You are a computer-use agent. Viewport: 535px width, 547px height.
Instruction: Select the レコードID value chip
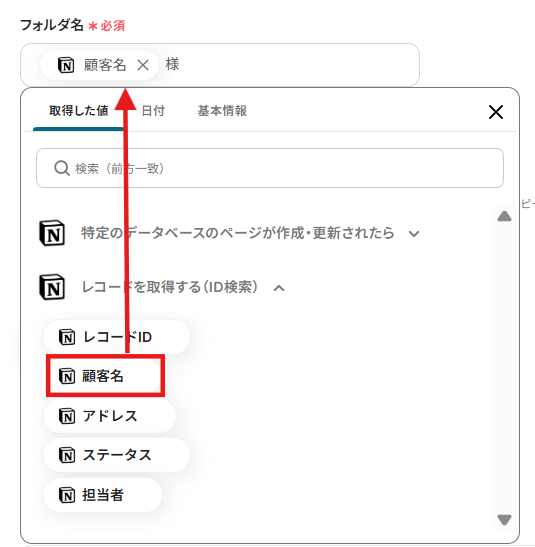116,337
